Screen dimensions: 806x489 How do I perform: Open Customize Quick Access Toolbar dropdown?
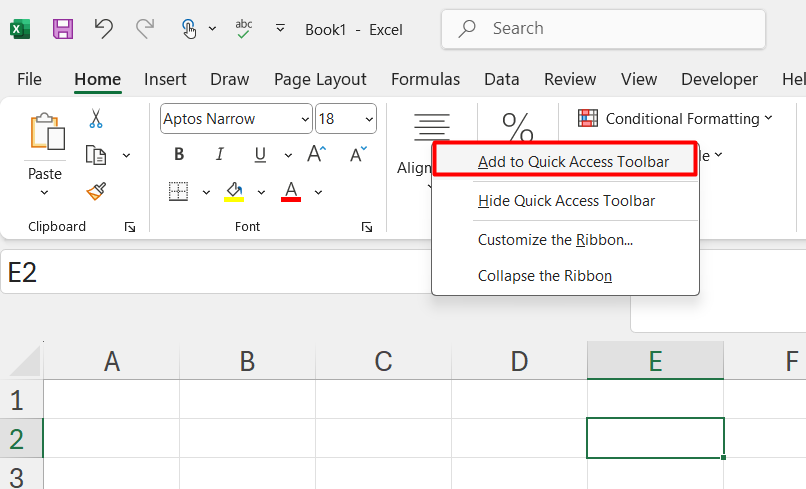point(280,28)
